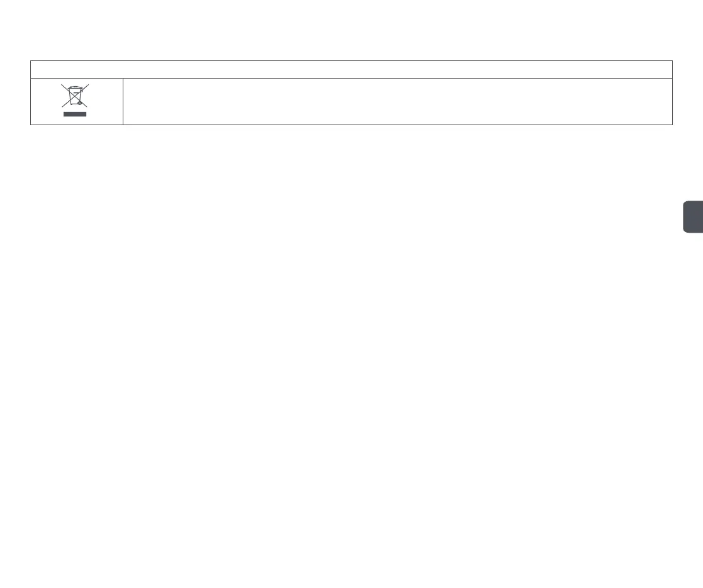Select the WEEE disposal symbol

click(75, 101)
